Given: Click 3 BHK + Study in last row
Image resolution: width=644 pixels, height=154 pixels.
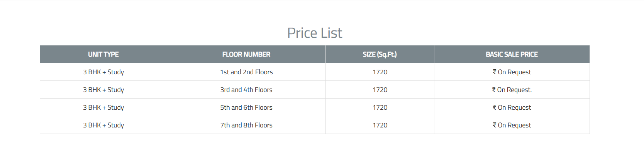Looking at the screenshot, I should pyautogui.click(x=103, y=125).
